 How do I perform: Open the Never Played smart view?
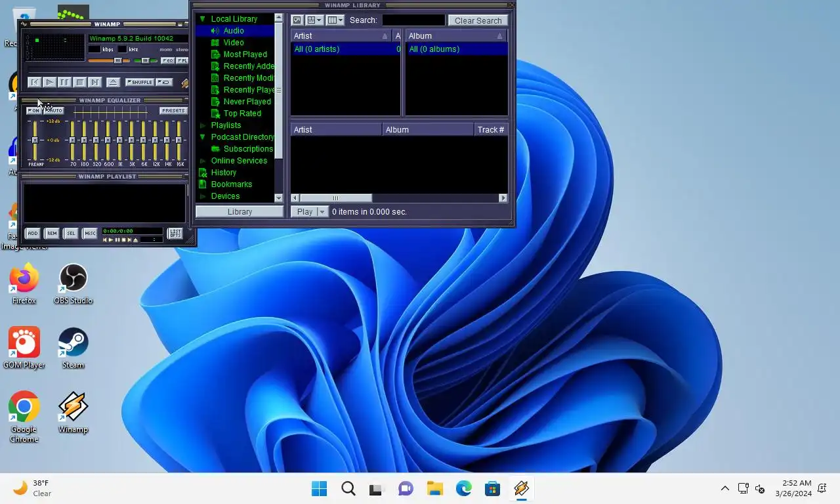(247, 102)
